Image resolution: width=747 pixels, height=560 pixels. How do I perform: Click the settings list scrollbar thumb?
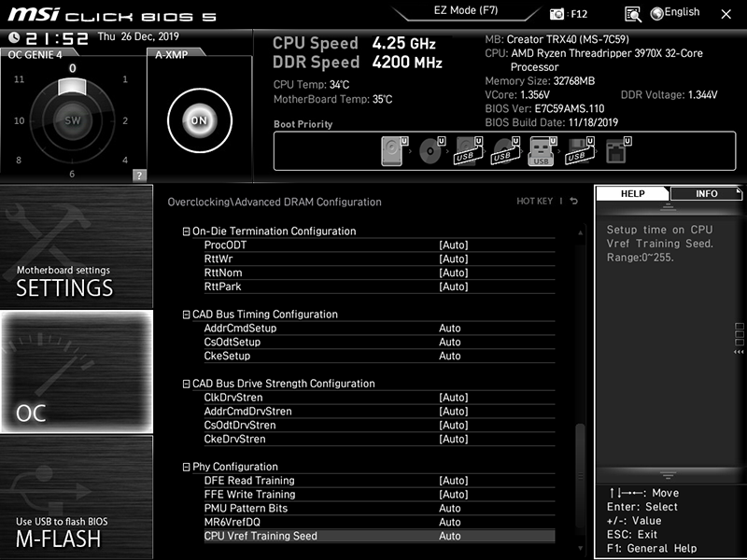(580, 474)
